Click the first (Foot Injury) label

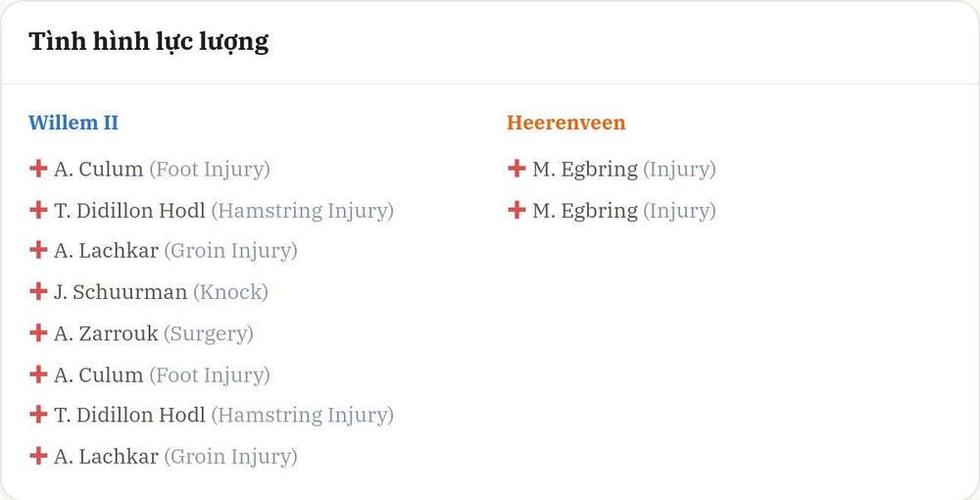(x=210, y=170)
